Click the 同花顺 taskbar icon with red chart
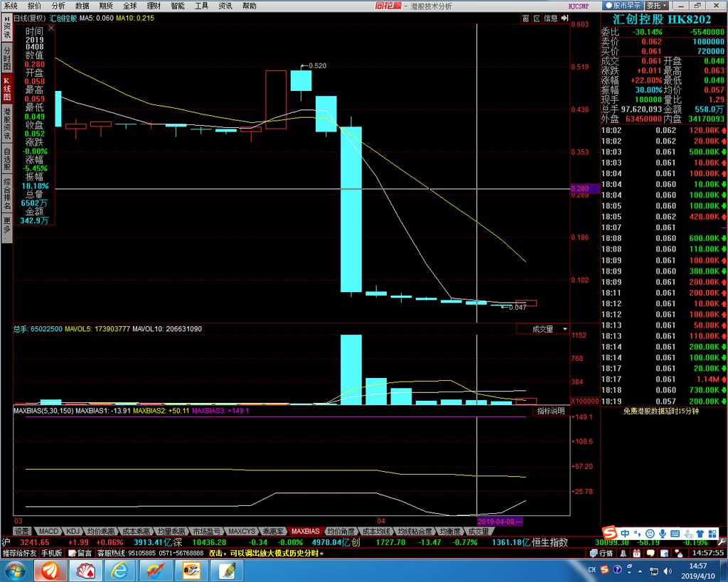728x582 pixels. (x=154, y=571)
